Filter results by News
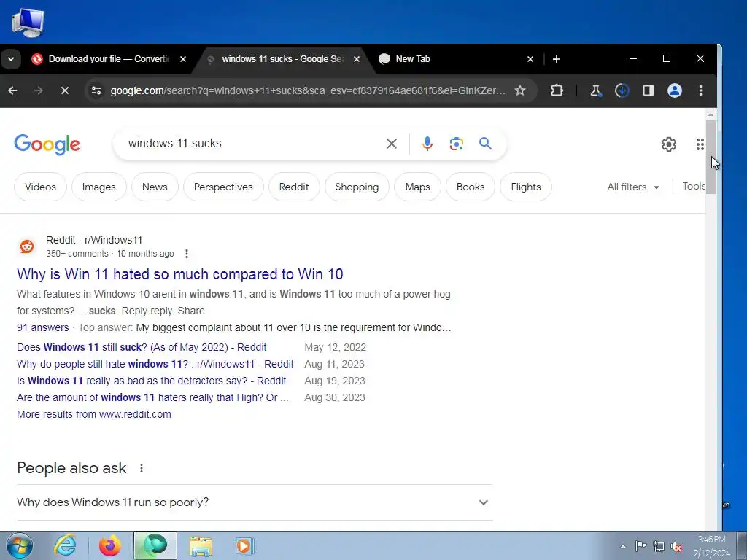This screenshot has height=560, width=747. coord(155,187)
